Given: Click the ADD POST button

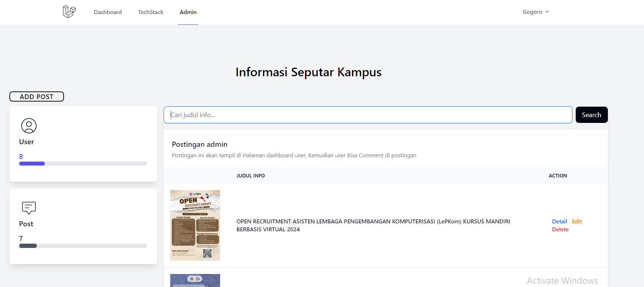Looking at the screenshot, I should click(37, 97).
